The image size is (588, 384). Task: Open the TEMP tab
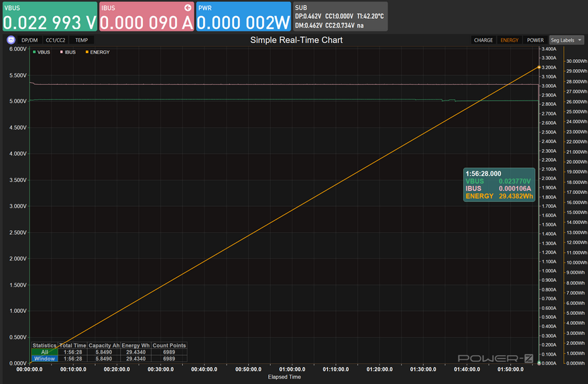pos(81,40)
